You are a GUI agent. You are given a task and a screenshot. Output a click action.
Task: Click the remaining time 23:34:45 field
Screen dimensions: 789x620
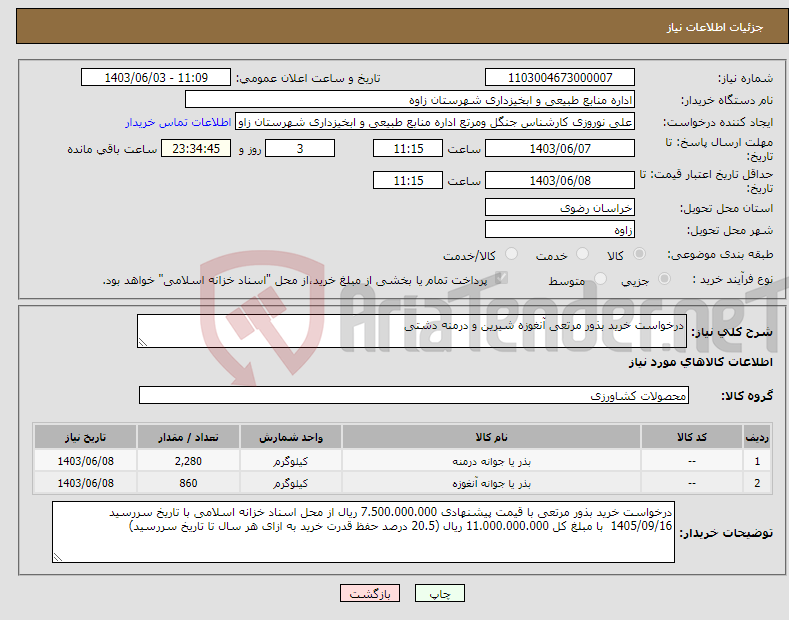tap(196, 148)
